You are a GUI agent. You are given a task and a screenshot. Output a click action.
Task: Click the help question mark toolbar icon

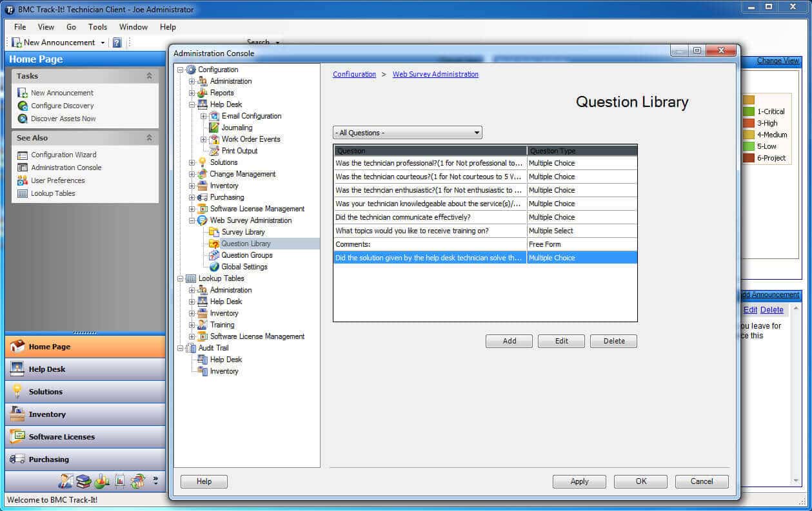(117, 43)
